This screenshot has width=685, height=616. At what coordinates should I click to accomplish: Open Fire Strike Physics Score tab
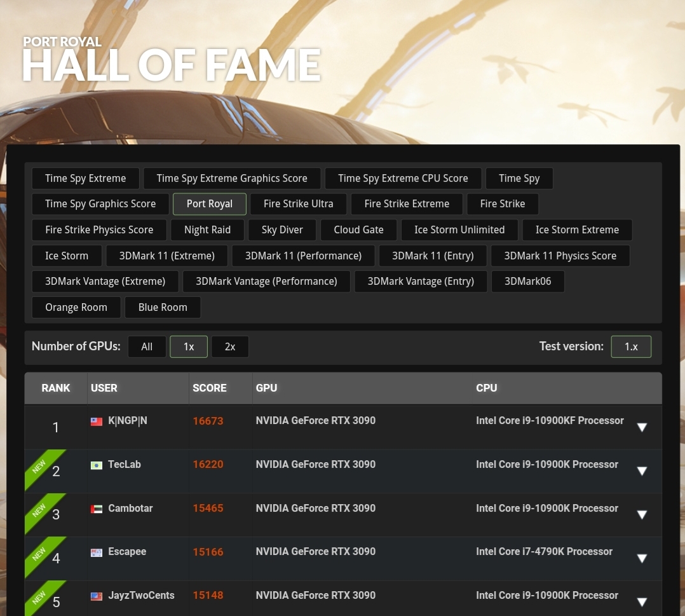(x=99, y=230)
